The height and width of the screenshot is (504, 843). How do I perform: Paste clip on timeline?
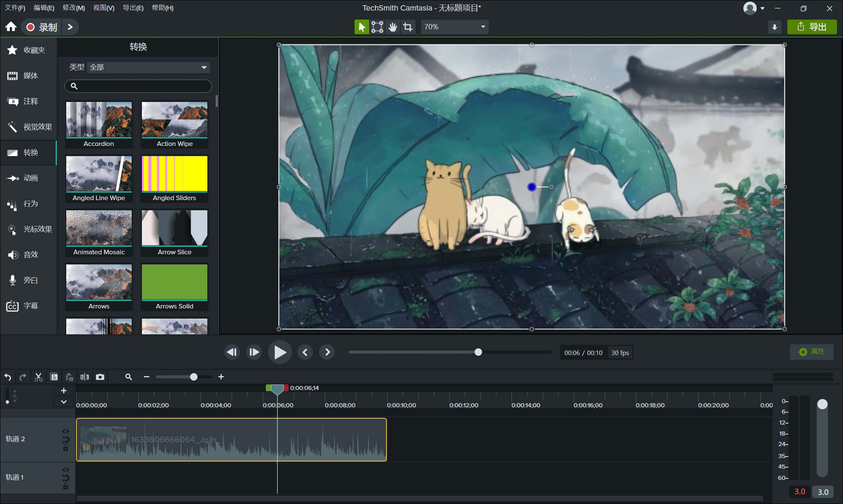click(x=69, y=377)
